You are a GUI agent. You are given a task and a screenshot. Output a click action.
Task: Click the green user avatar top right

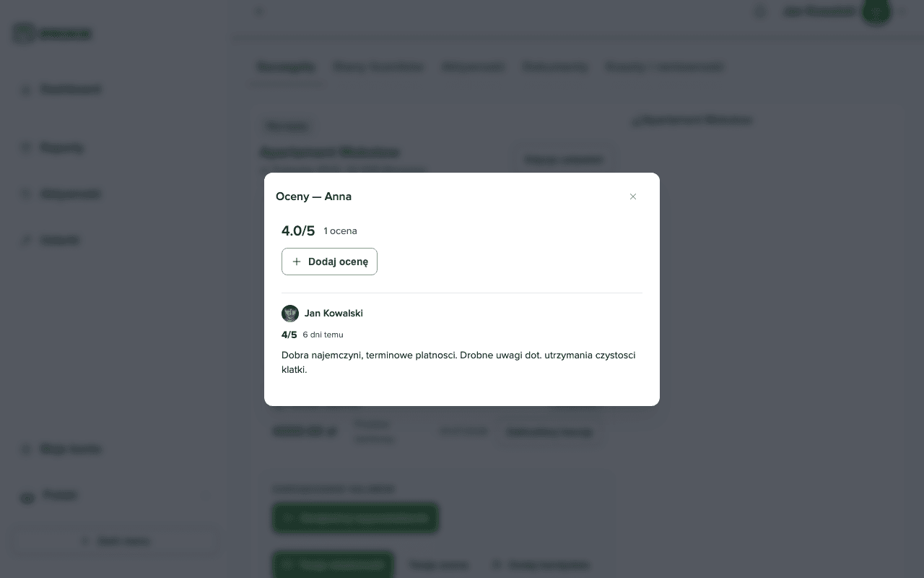[x=876, y=12]
